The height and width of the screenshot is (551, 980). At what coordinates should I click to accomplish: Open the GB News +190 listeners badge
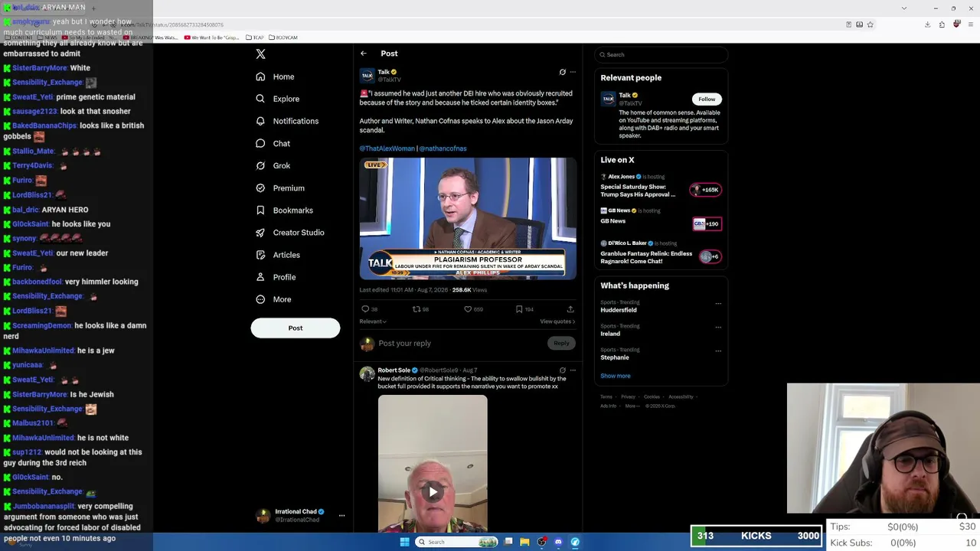(707, 223)
